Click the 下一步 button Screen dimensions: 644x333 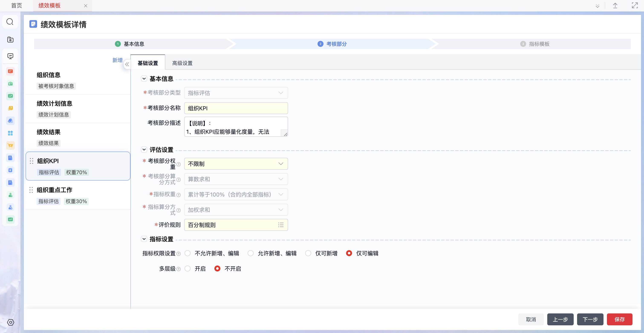[x=590, y=319]
